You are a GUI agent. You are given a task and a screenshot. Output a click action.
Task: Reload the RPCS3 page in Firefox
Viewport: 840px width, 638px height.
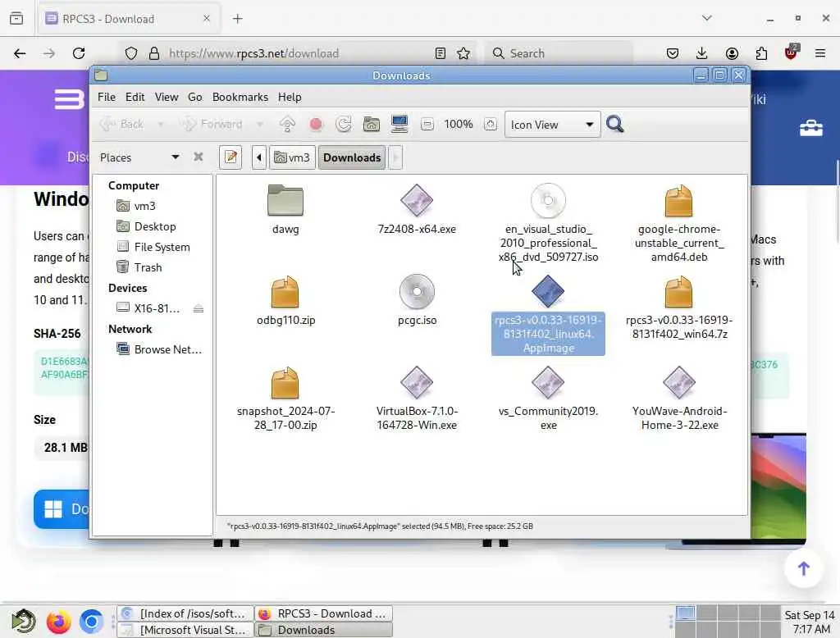pyautogui.click(x=79, y=53)
